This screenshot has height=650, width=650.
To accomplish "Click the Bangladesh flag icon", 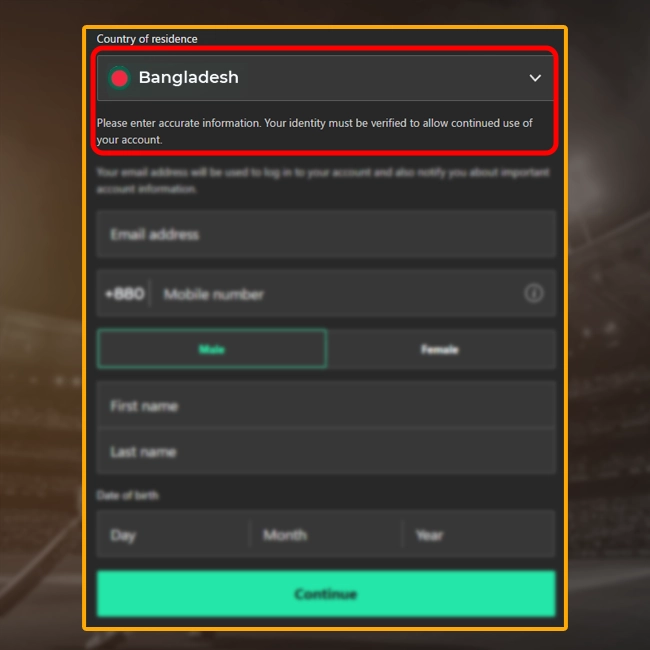I will [119, 78].
